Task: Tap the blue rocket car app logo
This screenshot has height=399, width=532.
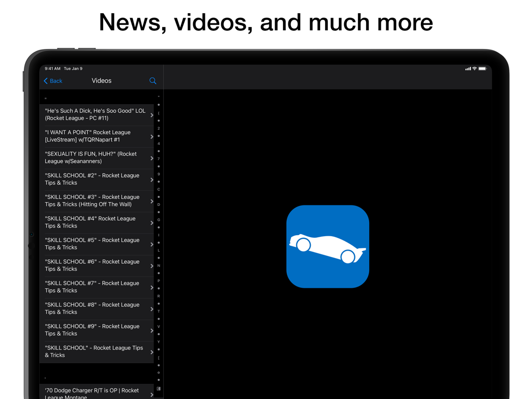Action: (328, 246)
